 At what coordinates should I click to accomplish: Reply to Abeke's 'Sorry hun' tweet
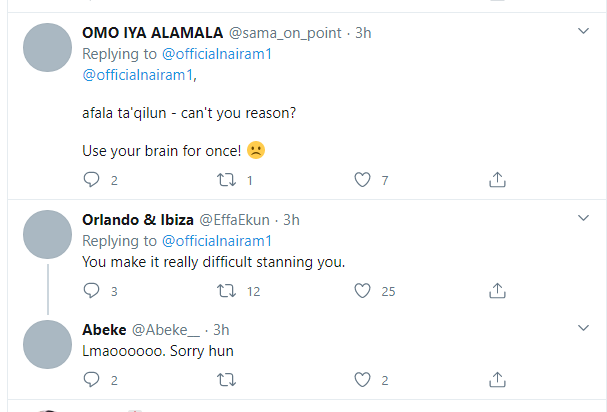(x=91, y=379)
